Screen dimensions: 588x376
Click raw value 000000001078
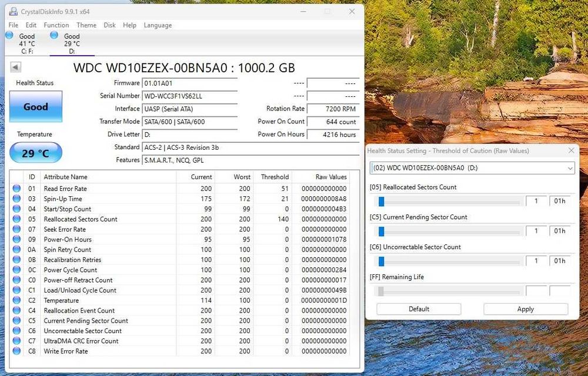324,239
